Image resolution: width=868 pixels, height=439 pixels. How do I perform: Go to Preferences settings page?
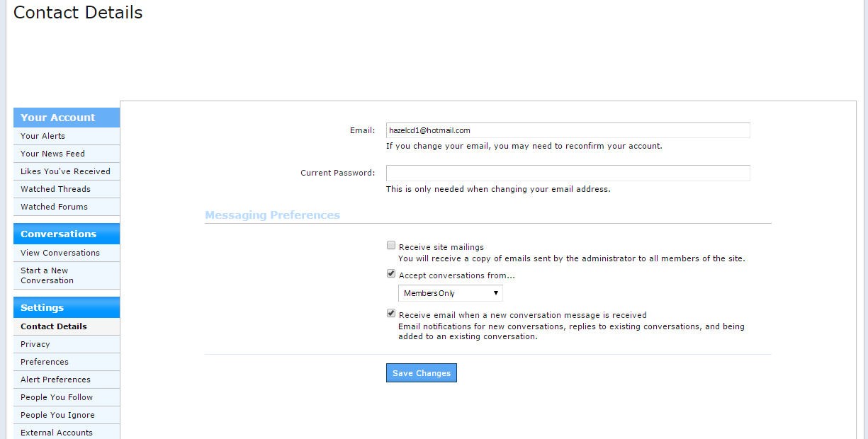coord(45,362)
